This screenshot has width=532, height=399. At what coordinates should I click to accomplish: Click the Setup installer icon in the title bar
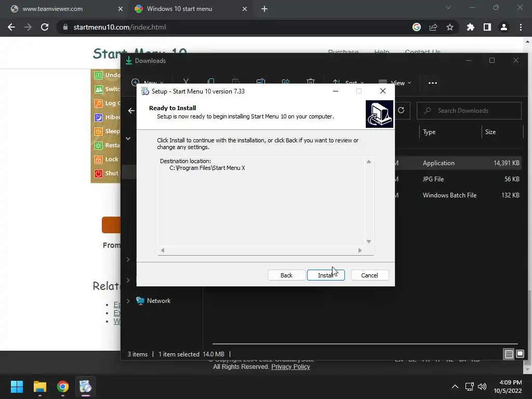tap(145, 91)
